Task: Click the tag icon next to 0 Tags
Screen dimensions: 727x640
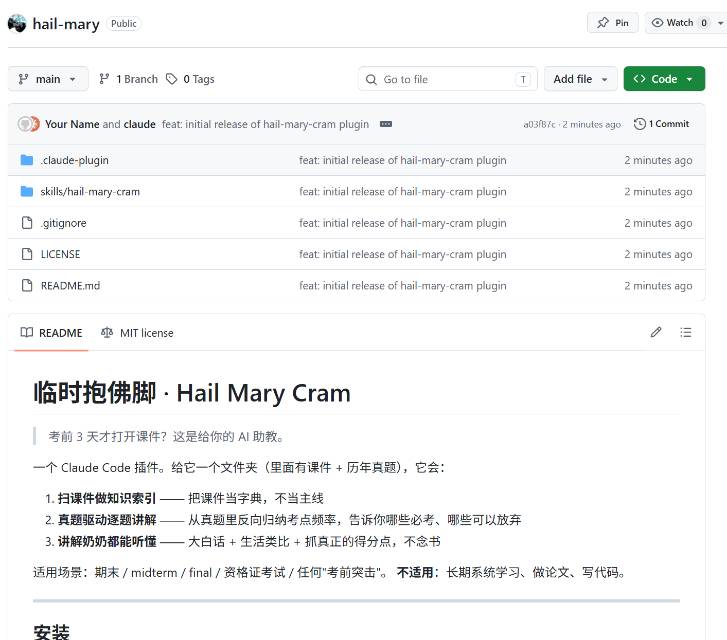Action: click(x=172, y=79)
